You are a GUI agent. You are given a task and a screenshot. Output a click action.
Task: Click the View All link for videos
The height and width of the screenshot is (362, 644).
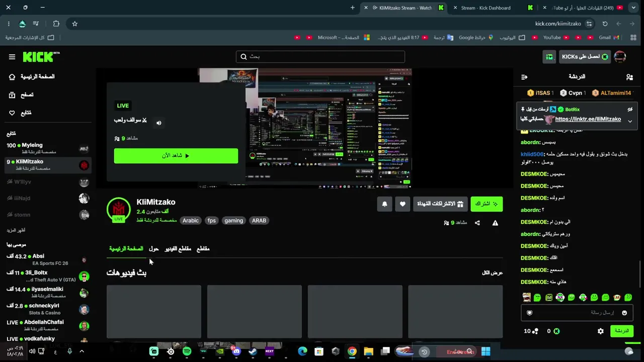point(492,273)
